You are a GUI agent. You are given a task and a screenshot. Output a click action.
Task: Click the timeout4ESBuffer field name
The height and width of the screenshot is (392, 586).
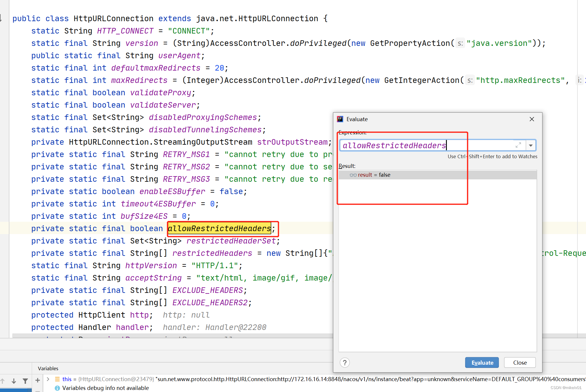(158, 204)
